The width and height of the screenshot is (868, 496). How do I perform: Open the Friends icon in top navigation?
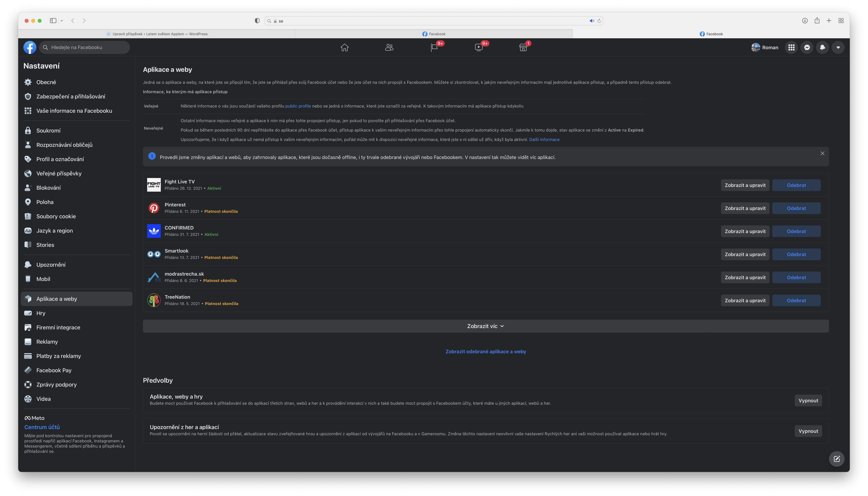coord(389,47)
